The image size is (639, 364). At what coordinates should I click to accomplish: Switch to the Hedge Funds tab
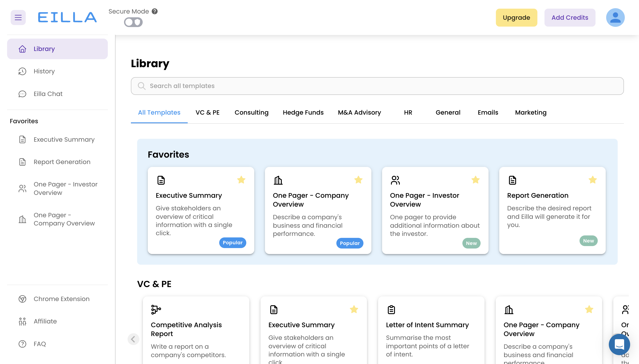[x=303, y=112]
